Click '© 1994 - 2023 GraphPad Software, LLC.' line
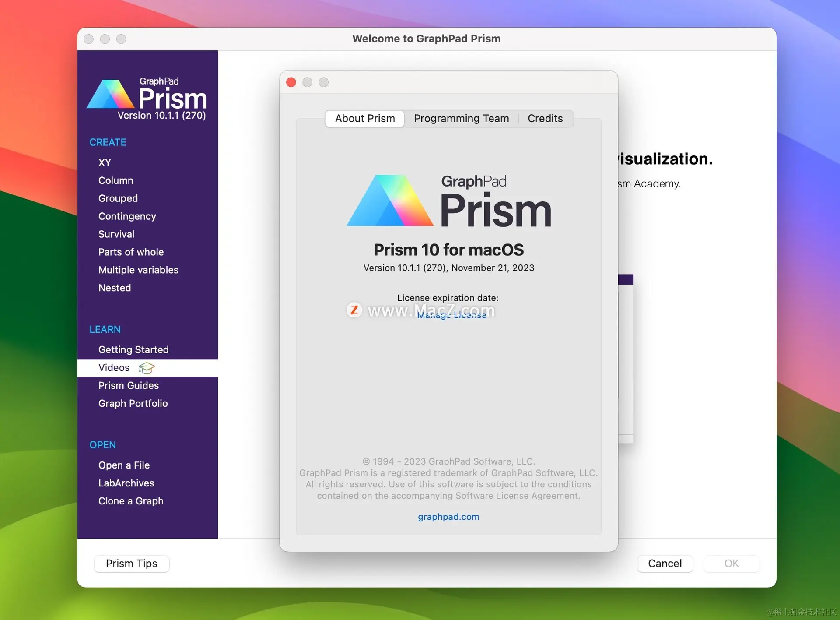The height and width of the screenshot is (620, 840). [x=449, y=461]
